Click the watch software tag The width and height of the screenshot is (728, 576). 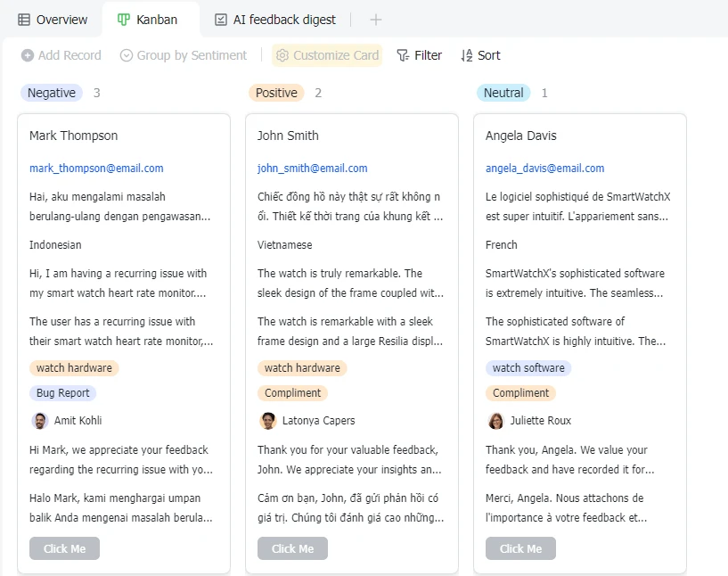(x=528, y=368)
